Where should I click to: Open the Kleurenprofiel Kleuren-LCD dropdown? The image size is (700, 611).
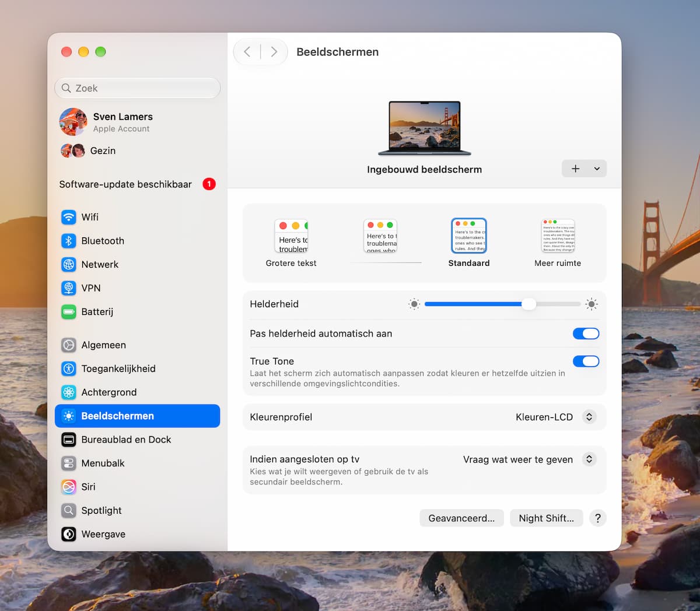(x=589, y=417)
